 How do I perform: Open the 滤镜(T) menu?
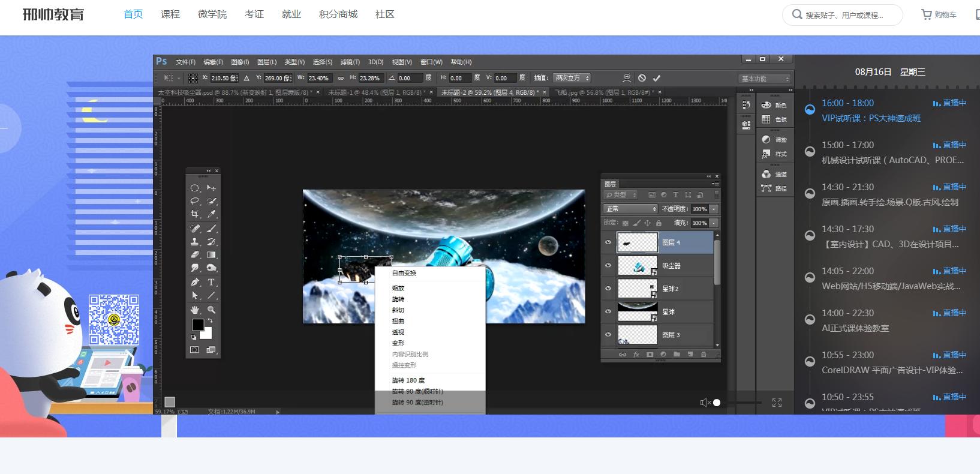[350, 62]
